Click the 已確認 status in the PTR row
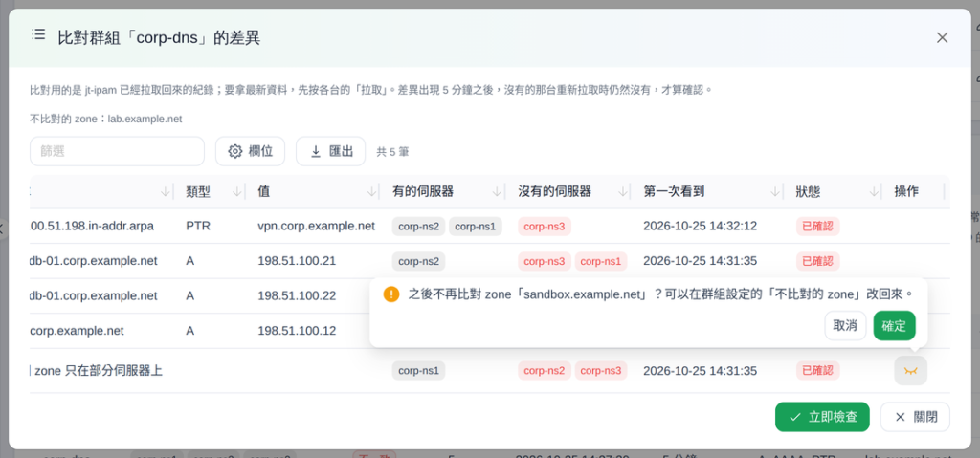The height and width of the screenshot is (458, 980). click(817, 227)
